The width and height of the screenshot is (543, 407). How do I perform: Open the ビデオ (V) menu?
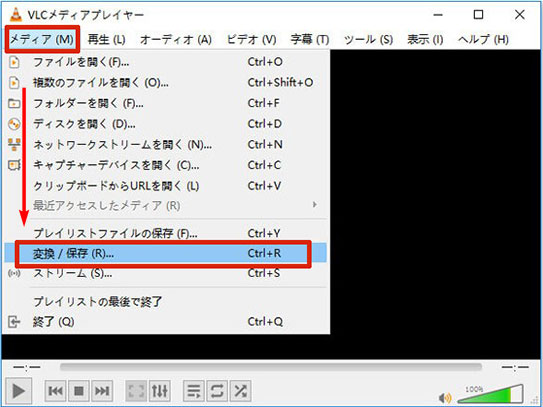pos(251,39)
